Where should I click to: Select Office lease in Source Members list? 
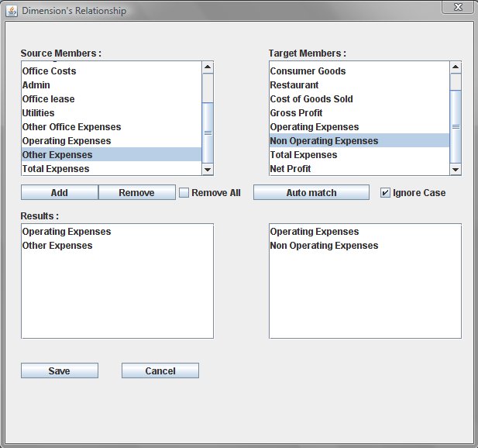(x=48, y=99)
